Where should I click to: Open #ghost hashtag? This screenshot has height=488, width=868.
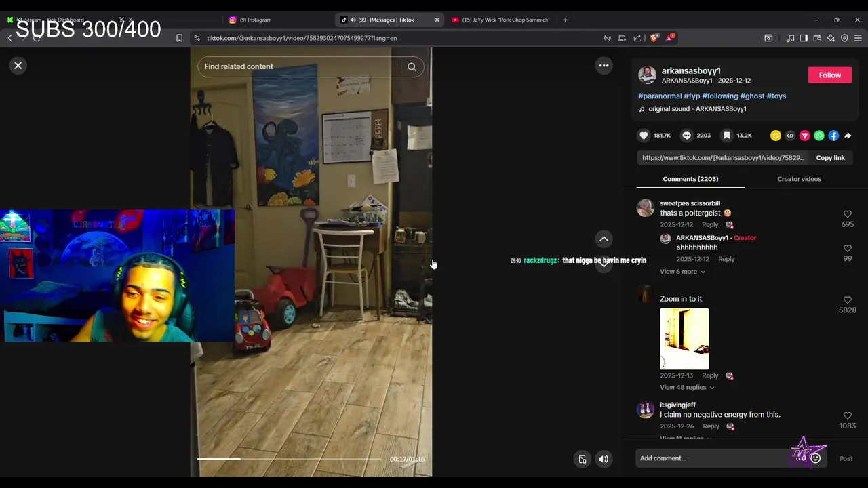[752, 96]
